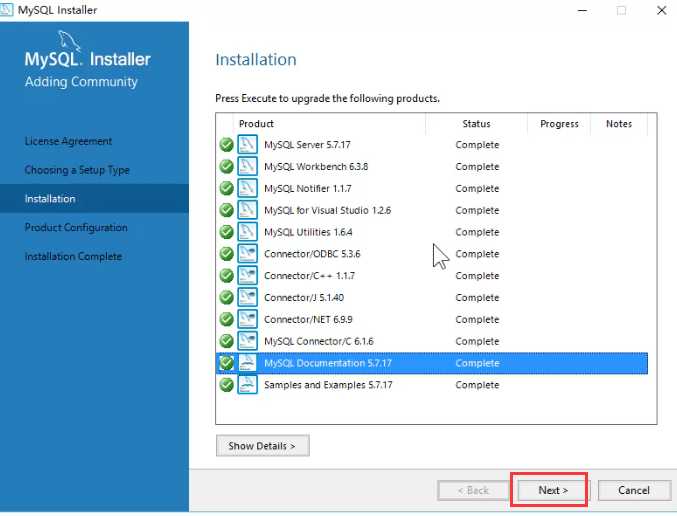Click the MySQL Documentation 5.7.17 product icon

247,363
